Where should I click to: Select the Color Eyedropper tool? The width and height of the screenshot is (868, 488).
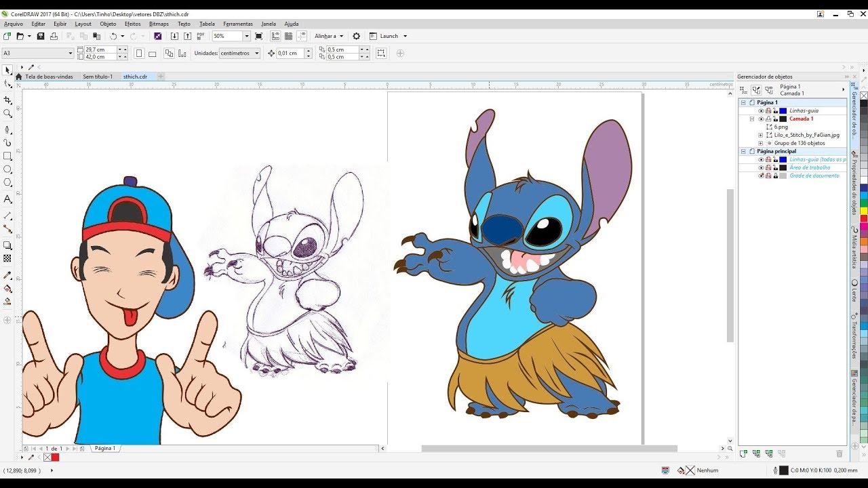click(7, 275)
